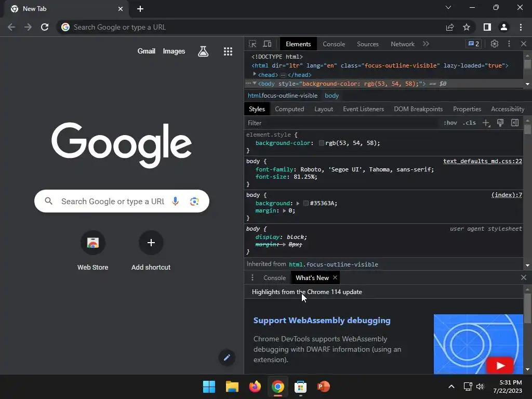Open the Windows Start button
The height and width of the screenshot is (399, 532).
tap(209, 387)
